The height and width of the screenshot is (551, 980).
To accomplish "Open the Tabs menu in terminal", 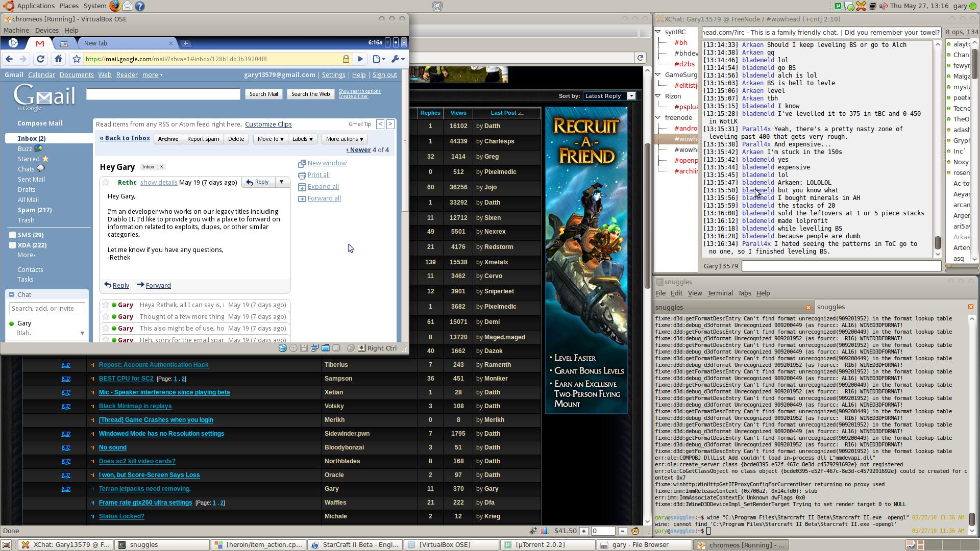I will [744, 293].
